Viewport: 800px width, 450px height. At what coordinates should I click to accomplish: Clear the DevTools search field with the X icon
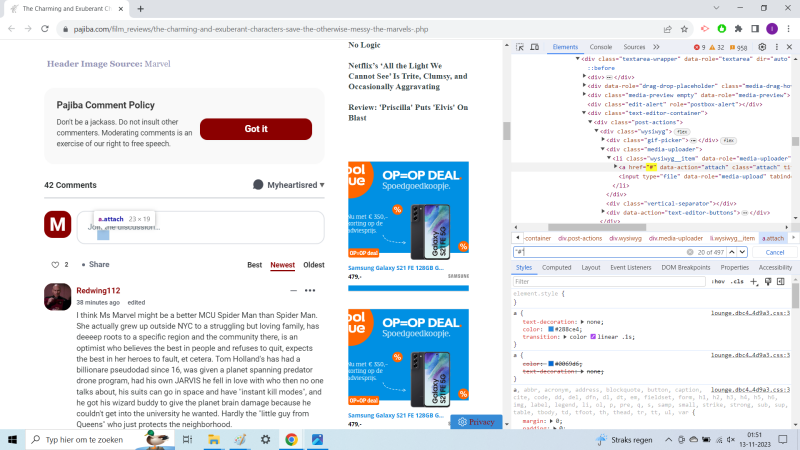click(690, 252)
